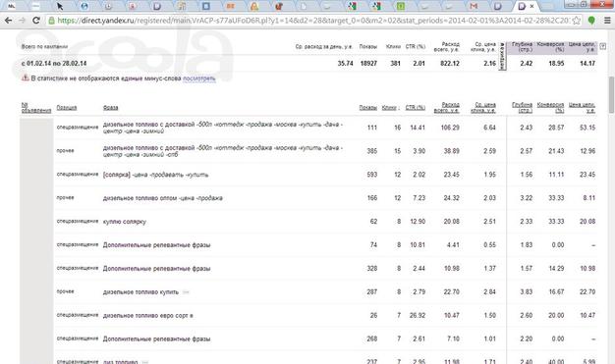The width and height of the screenshot is (615, 364).
Task: Click spend value 106.29
Action: coord(450,128)
